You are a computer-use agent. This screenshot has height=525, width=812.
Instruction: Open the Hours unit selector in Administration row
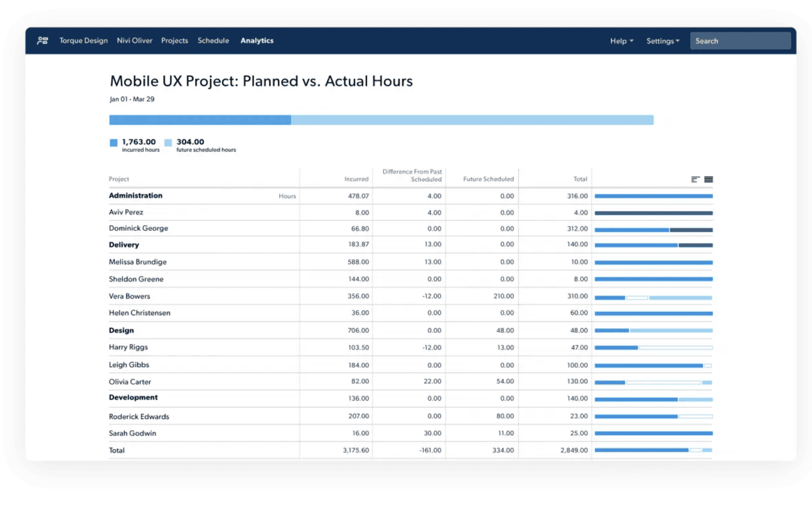click(x=287, y=196)
